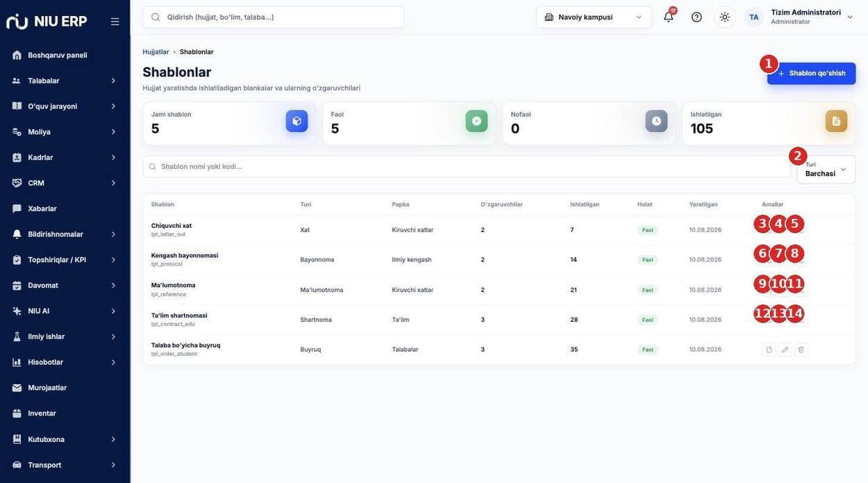Screen dimensions: 868x483
Task: Collapse the sidebar with the hamburger icon
Action: point(115,22)
